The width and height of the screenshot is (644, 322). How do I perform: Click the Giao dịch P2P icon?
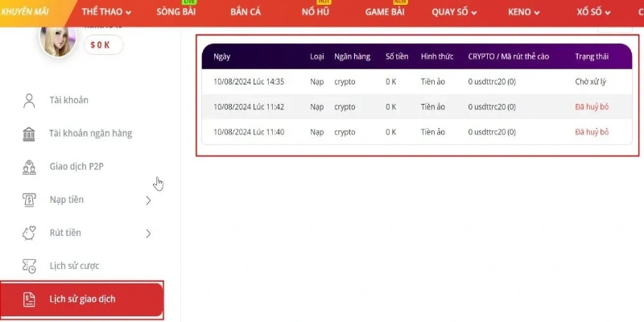pos(30,167)
